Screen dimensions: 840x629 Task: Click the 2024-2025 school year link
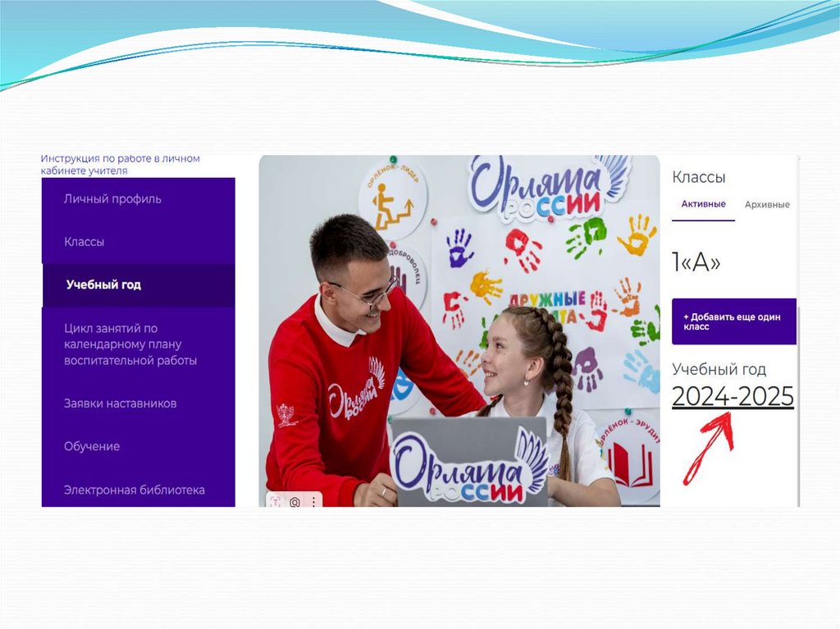(x=733, y=397)
